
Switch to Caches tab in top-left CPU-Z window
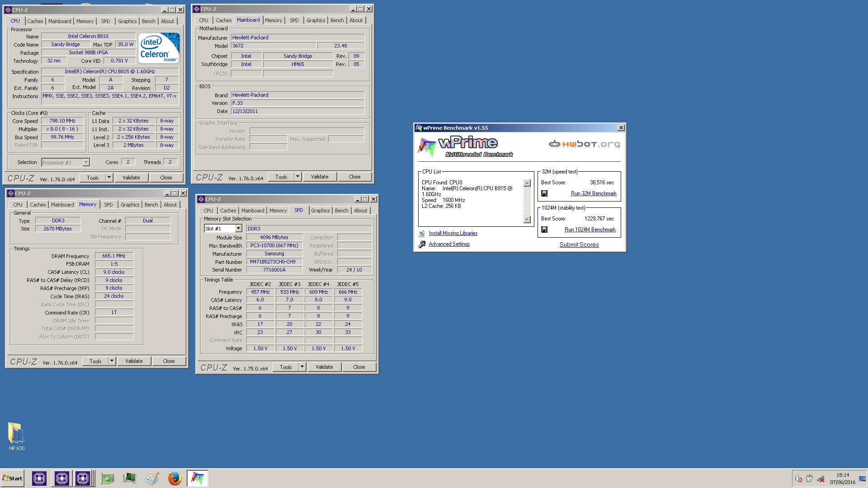[x=35, y=21]
